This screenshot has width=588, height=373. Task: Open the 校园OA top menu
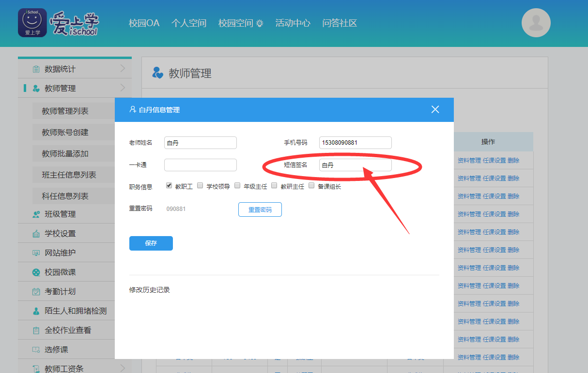coord(144,23)
